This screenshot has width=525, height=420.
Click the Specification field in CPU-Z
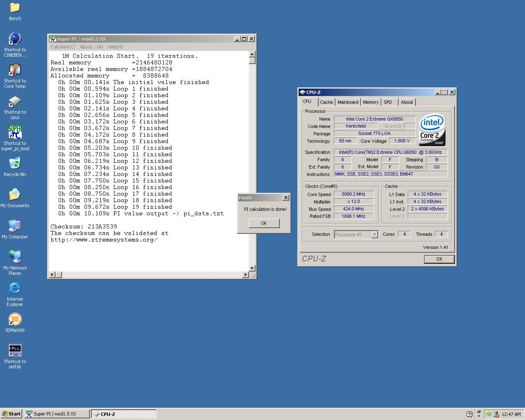coord(390,152)
